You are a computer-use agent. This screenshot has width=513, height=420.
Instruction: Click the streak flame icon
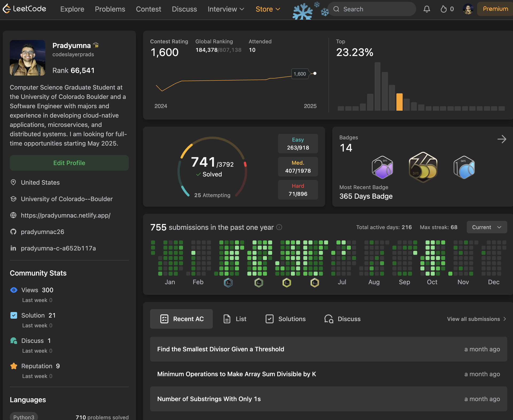[x=444, y=9]
